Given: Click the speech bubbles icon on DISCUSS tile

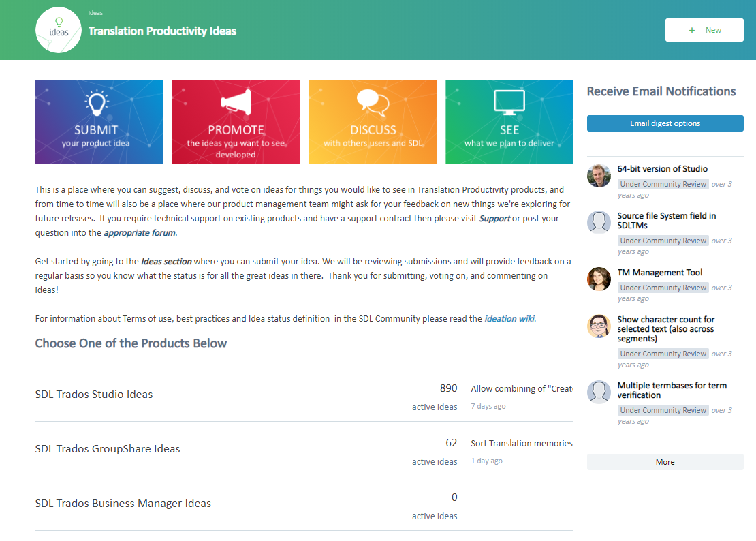Looking at the screenshot, I should click(373, 102).
